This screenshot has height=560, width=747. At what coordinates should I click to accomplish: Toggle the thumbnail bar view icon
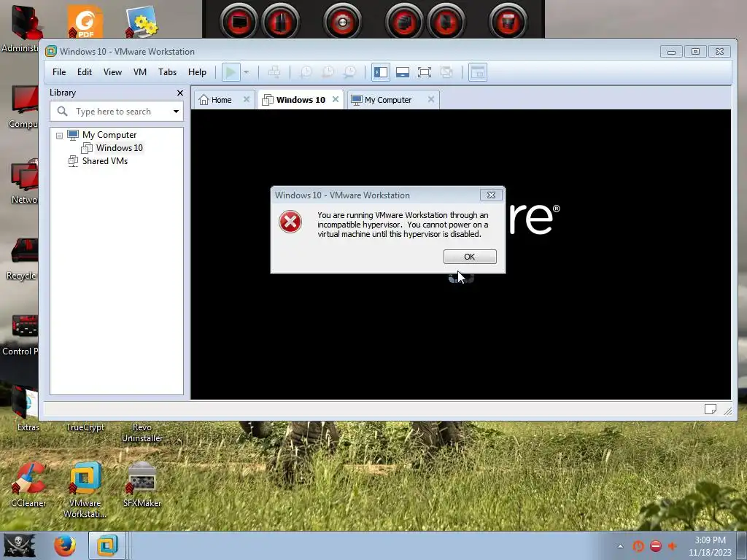(403, 72)
